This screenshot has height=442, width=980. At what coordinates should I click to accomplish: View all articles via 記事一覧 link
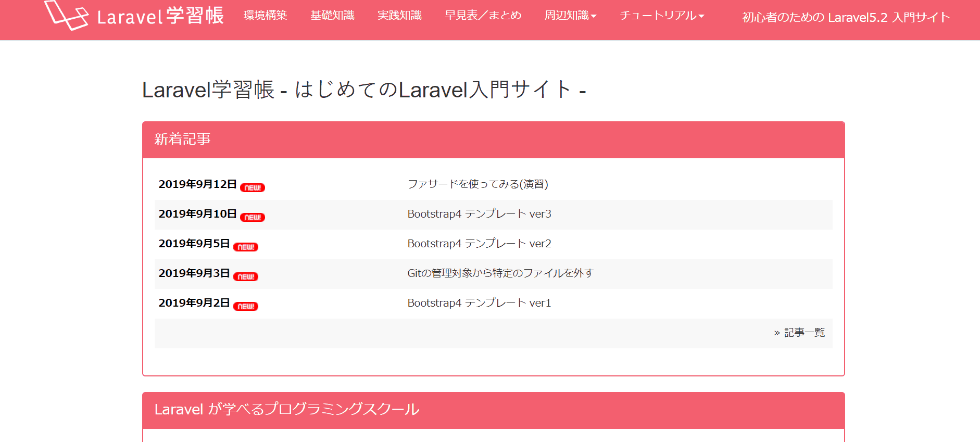pyautogui.click(x=799, y=333)
